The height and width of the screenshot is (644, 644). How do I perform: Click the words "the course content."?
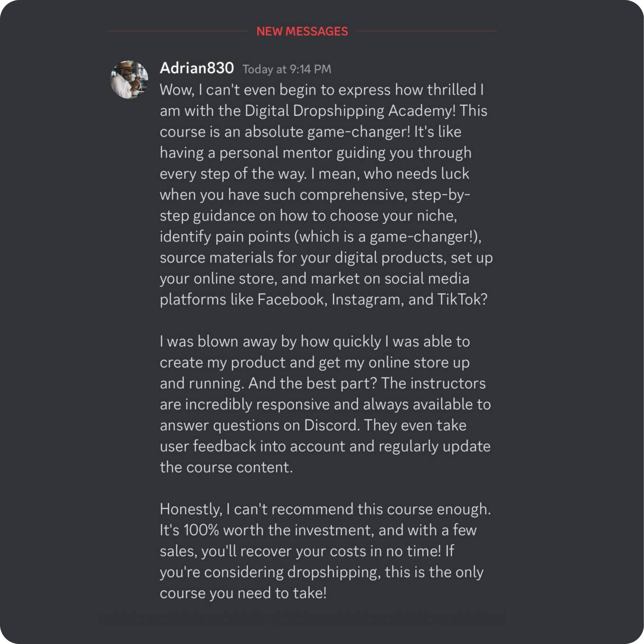click(x=226, y=467)
